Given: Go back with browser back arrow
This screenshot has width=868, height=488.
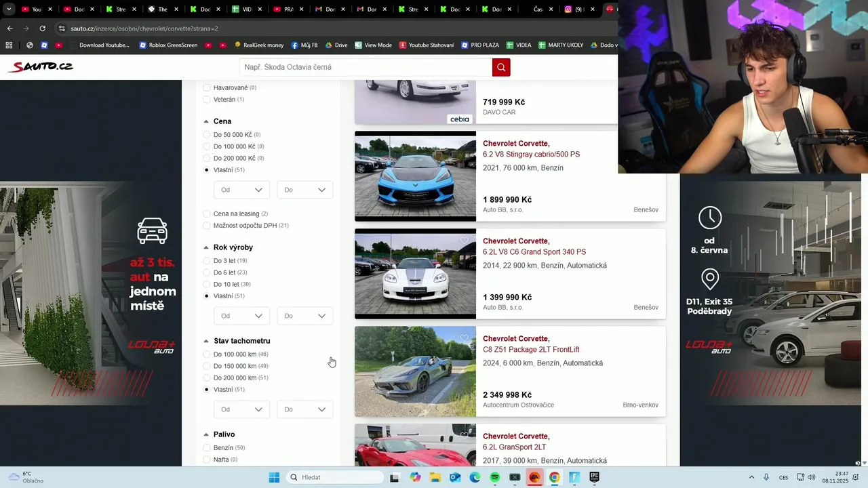Looking at the screenshot, I should coord(9,28).
